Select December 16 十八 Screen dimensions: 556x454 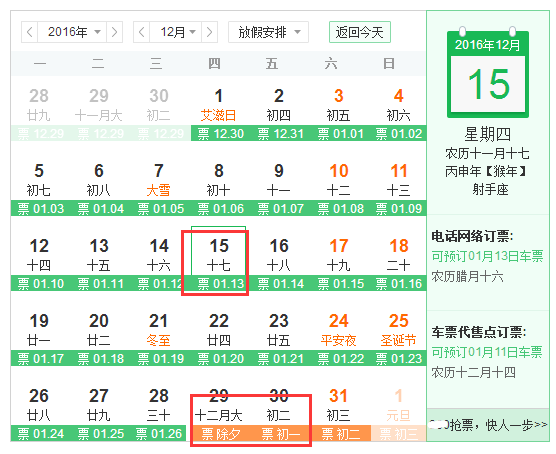tap(278, 255)
